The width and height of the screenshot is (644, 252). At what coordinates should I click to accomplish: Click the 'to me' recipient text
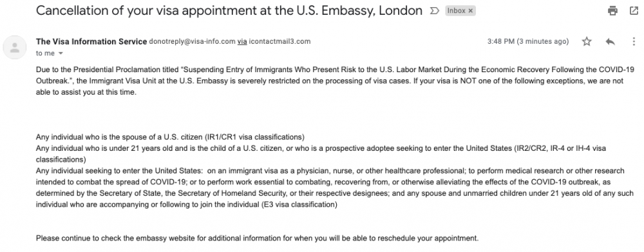click(x=45, y=53)
